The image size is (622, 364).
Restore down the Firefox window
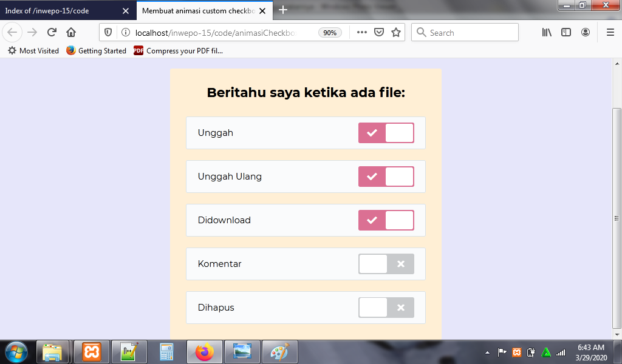[583, 5]
